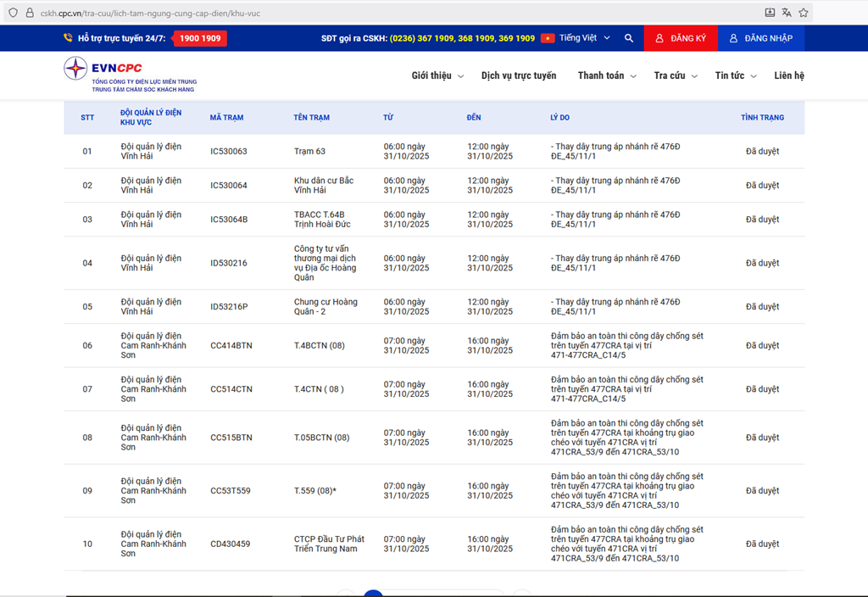Click the padlock site info icon

[29, 13]
